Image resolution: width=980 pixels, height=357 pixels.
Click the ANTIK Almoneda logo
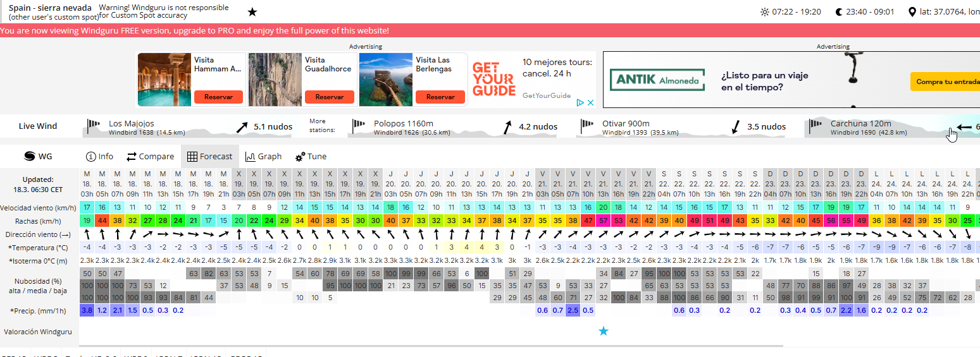coord(658,80)
